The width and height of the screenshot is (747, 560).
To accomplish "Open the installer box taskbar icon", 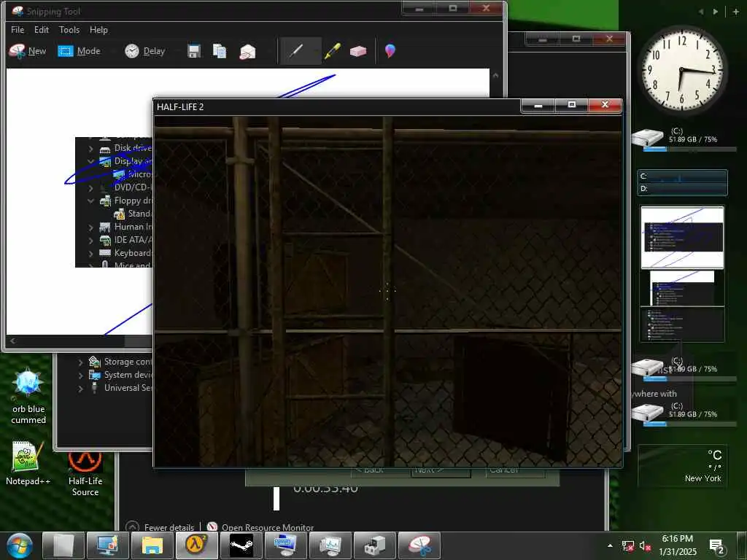I will click(x=374, y=545).
